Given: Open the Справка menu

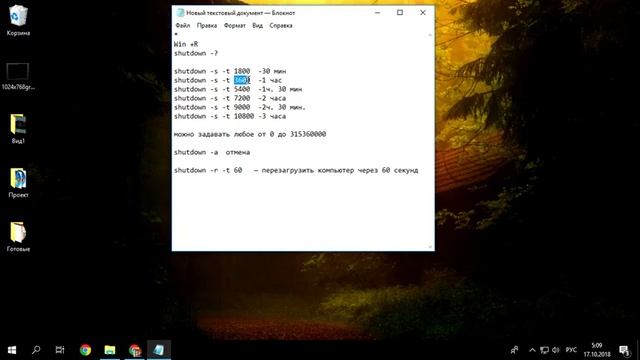Looking at the screenshot, I should coord(280,25).
